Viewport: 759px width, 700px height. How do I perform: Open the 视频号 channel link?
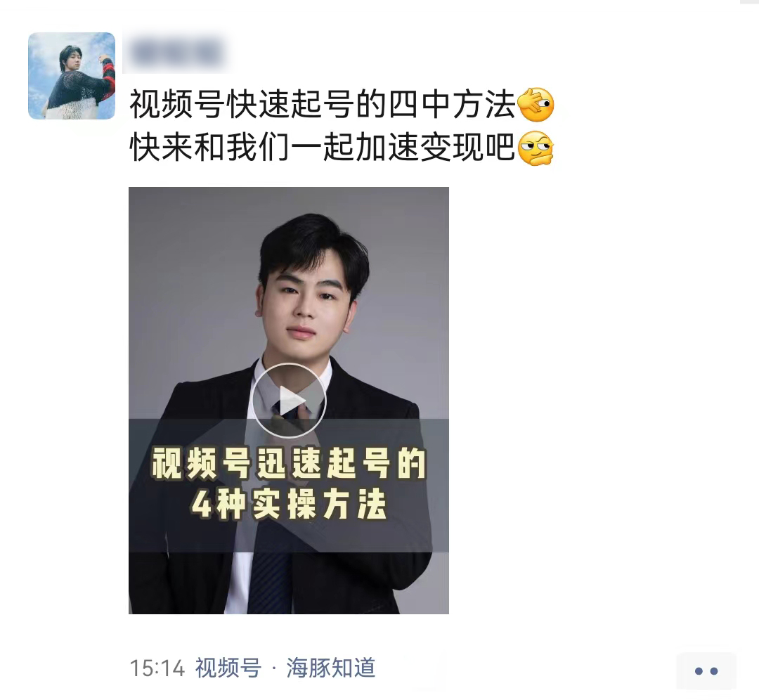click(228, 668)
